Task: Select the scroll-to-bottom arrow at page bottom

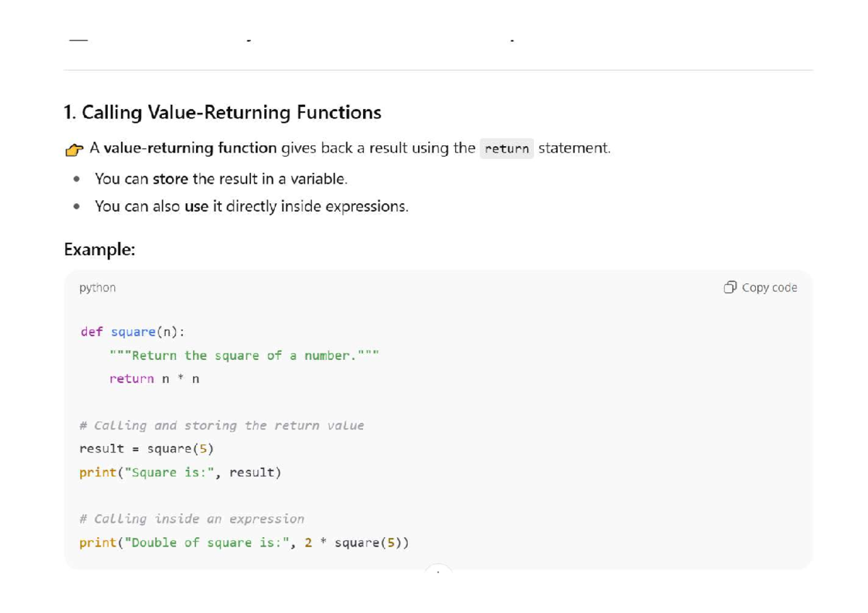Action: click(438, 571)
